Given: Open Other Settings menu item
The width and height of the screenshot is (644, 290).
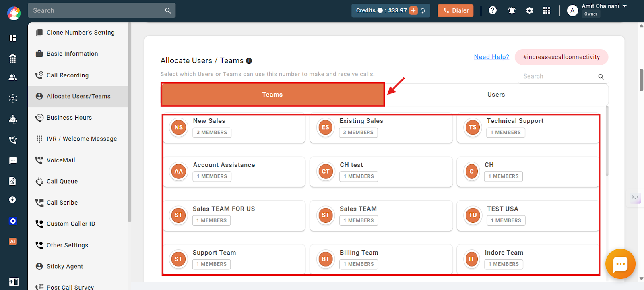Looking at the screenshot, I should (78, 245).
